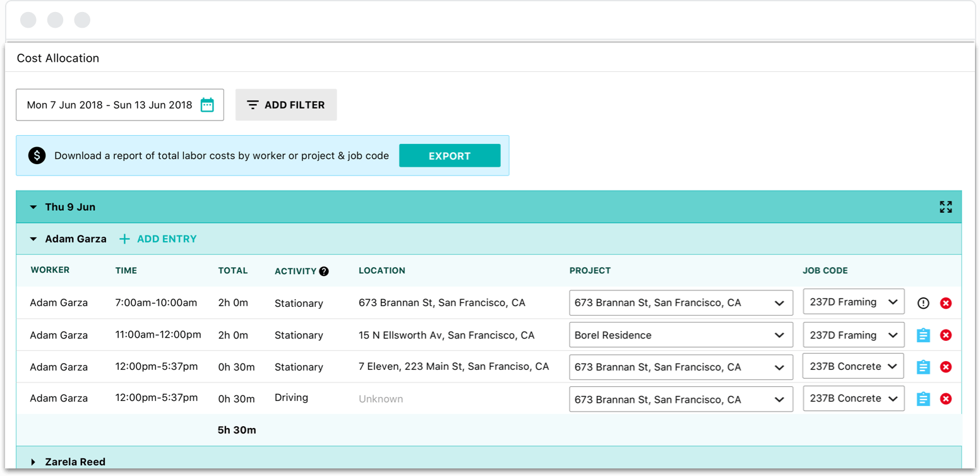This screenshot has height=476, width=980.
Task: Open the Activity help question mark icon
Action: (x=324, y=271)
